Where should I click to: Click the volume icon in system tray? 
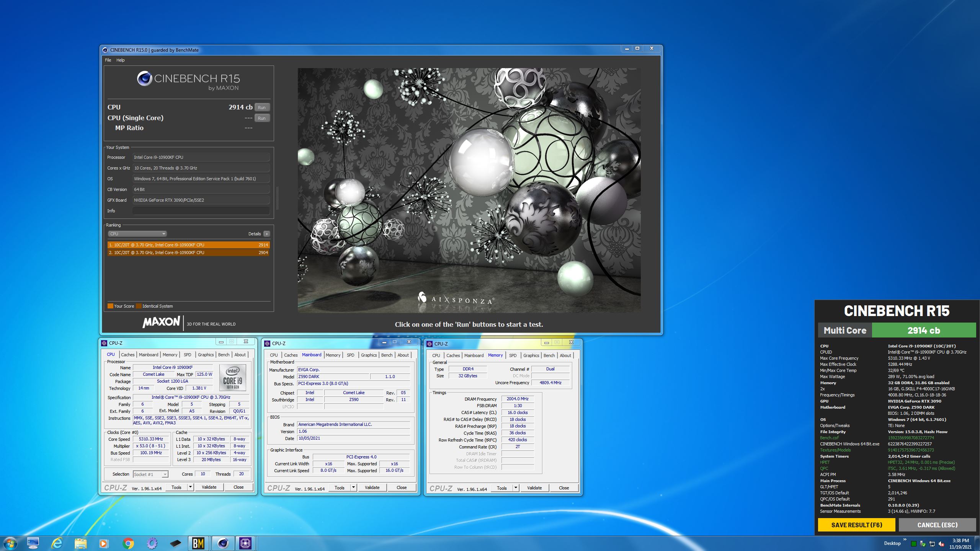[x=941, y=544]
